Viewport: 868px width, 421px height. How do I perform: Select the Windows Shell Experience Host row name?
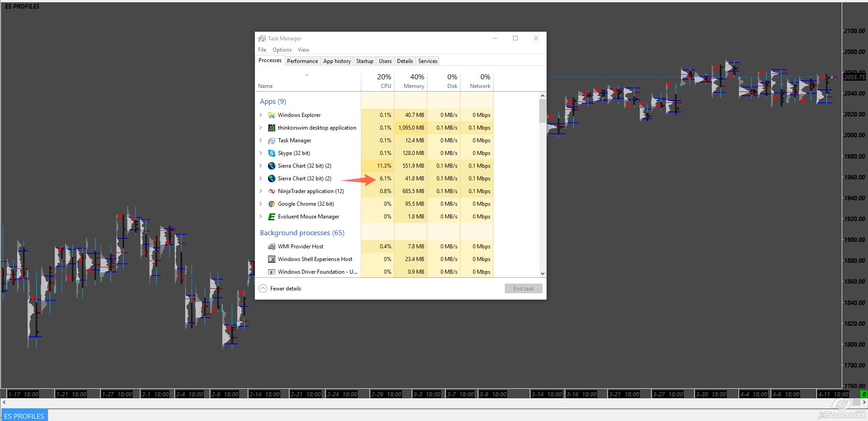coord(315,259)
